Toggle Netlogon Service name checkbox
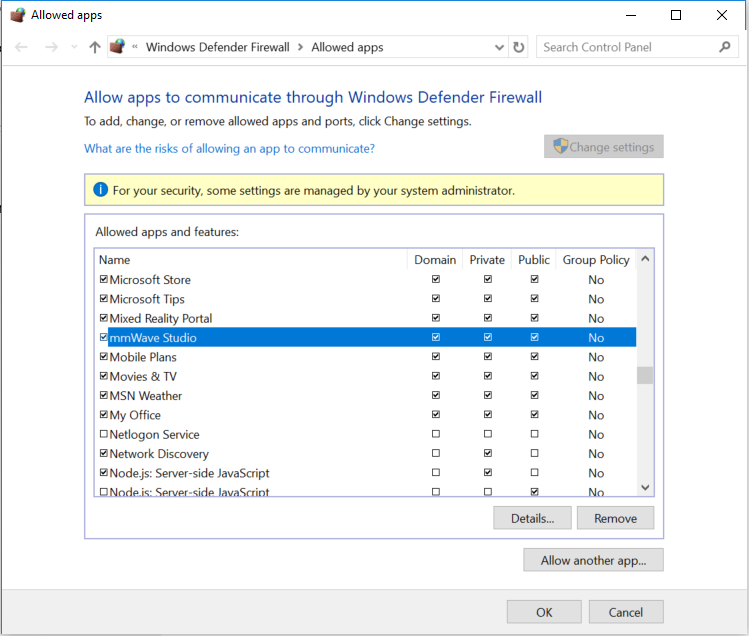Viewport: 749px width, 636px height. (104, 434)
